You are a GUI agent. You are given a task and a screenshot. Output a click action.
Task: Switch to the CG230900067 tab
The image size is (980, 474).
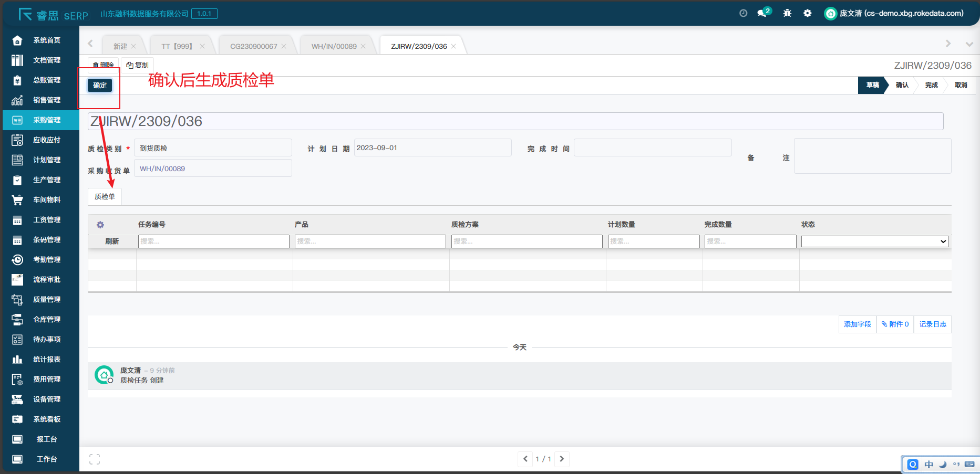click(x=253, y=46)
